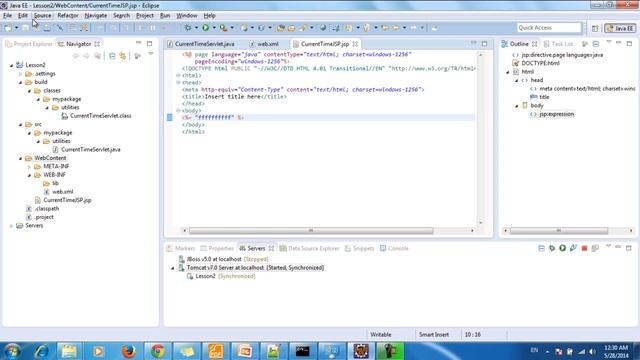The image size is (640, 360).
Task: Open the Refactor menu
Action: pos(68,16)
